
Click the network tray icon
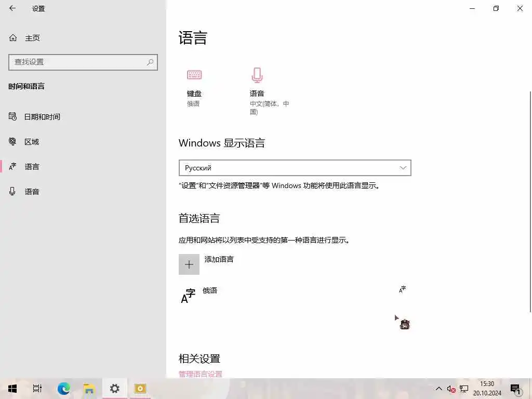tap(464, 389)
